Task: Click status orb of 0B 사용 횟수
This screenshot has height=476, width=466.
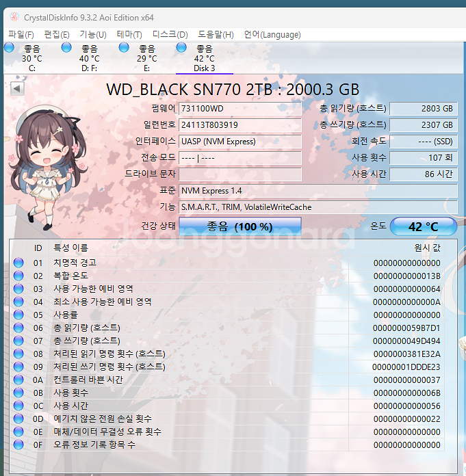Action: click(18, 393)
